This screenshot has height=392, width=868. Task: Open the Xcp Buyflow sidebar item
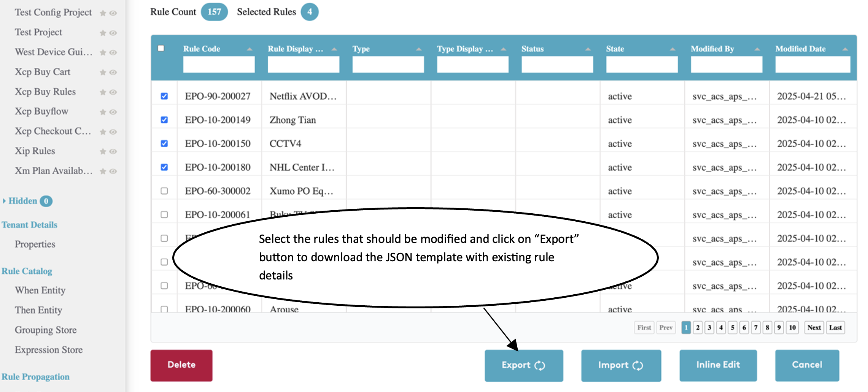point(41,111)
